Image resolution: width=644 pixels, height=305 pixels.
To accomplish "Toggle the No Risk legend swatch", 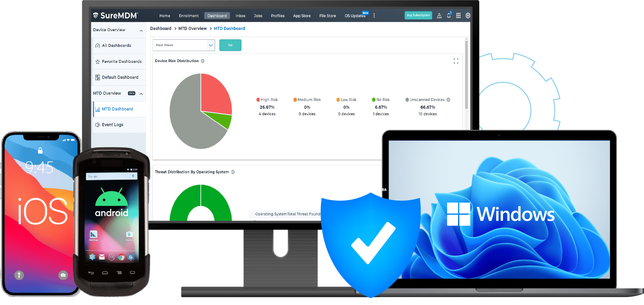I will click(374, 100).
